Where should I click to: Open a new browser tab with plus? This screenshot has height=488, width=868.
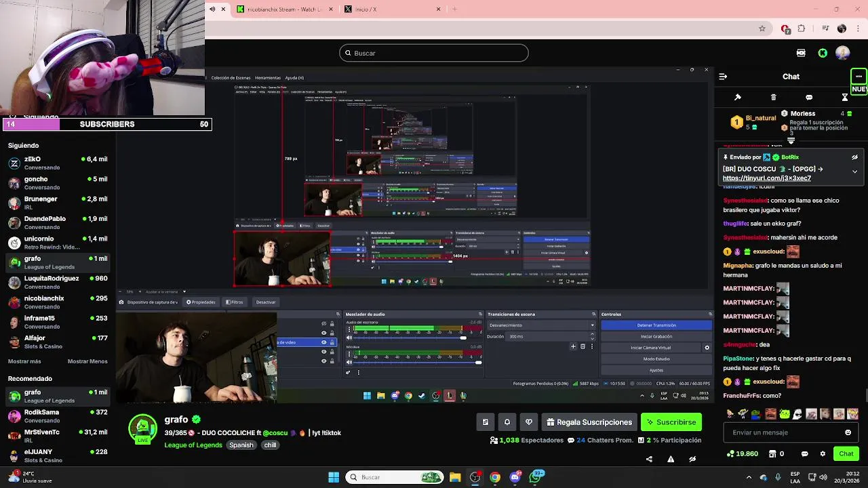click(454, 9)
